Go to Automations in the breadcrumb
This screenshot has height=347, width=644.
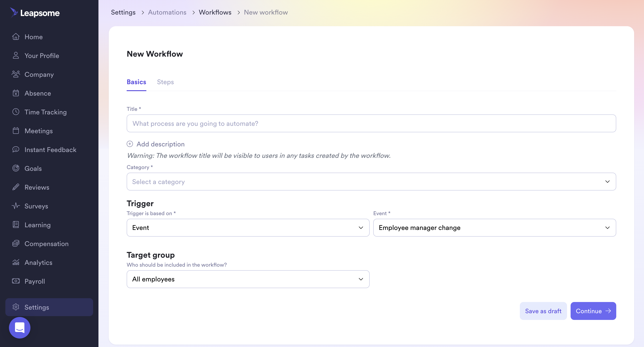(x=167, y=12)
